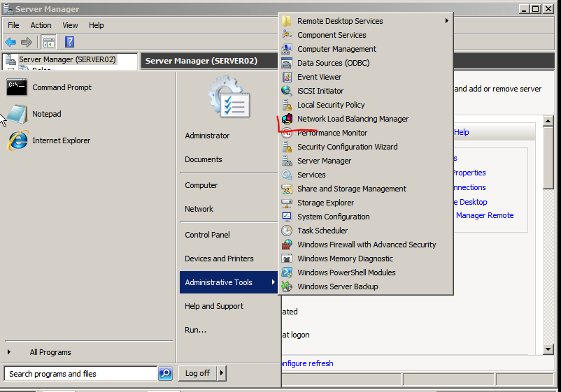
Task: Click the Forward arrow toolbar button
Action: [x=26, y=42]
